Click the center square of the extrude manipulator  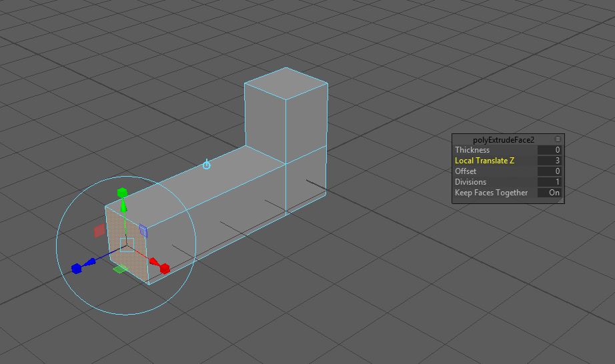coord(127,245)
